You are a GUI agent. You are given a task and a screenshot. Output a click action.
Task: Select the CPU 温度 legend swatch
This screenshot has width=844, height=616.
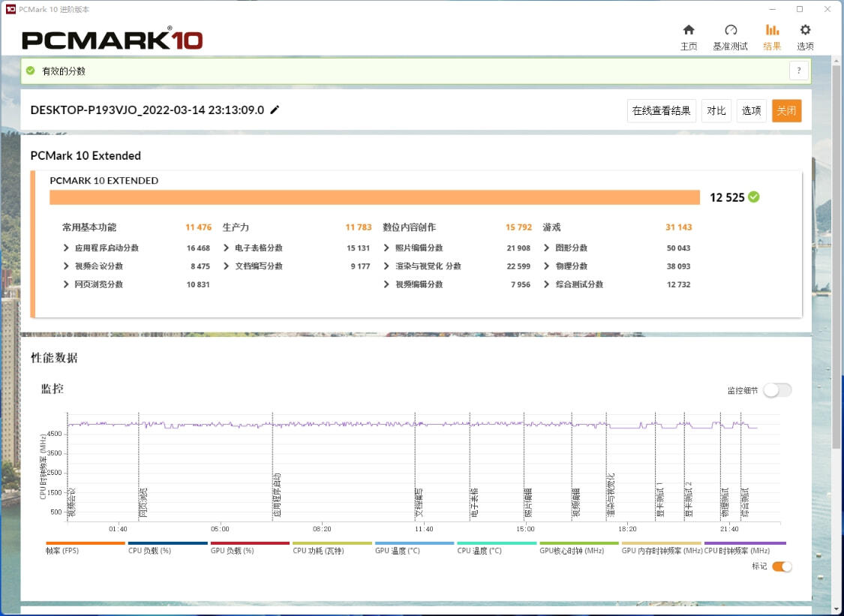coord(497,543)
